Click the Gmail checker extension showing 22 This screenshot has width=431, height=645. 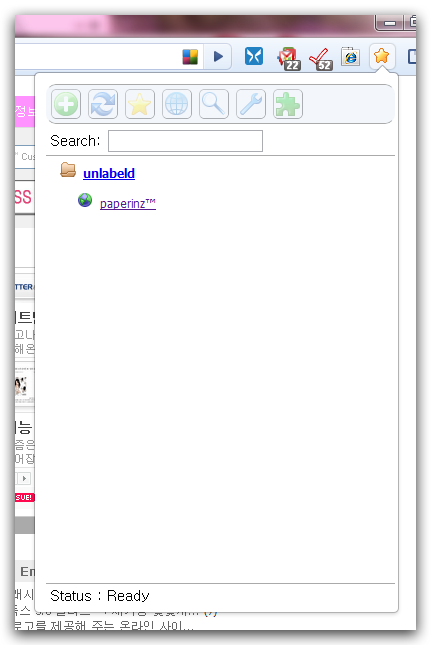tap(289, 59)
